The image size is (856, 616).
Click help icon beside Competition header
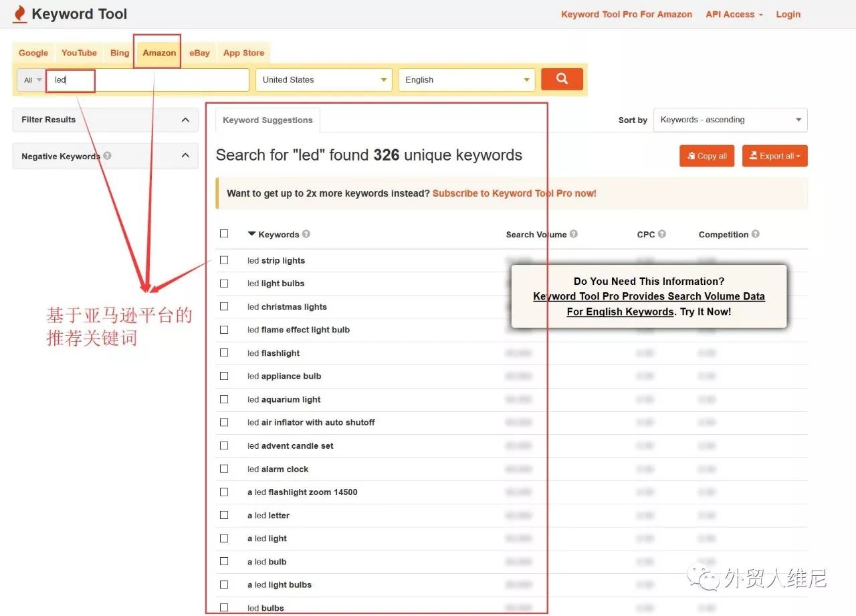pos(756,234)
